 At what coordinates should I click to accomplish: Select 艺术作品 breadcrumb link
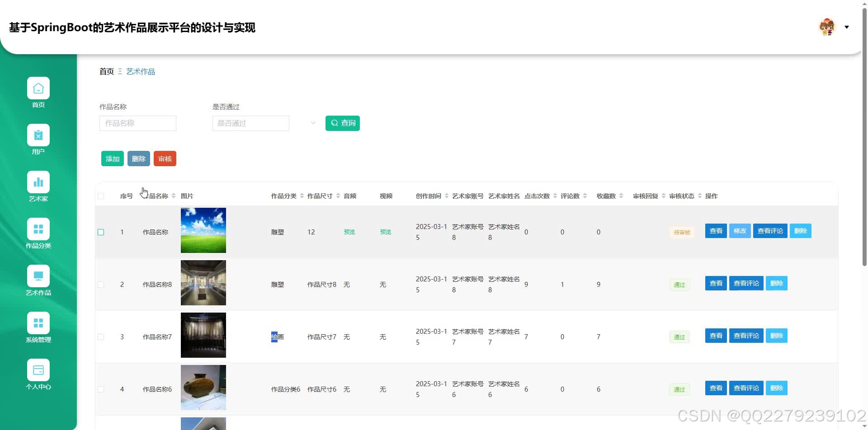coord(140,71)
